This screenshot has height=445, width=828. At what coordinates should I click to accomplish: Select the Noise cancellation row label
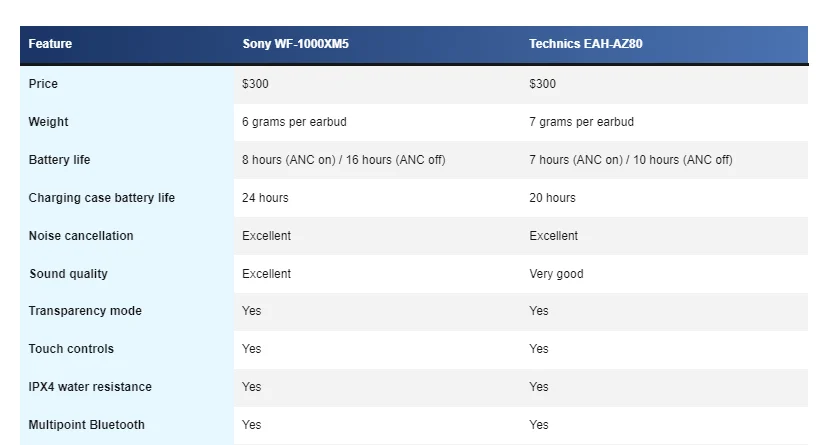click(81, 236)
